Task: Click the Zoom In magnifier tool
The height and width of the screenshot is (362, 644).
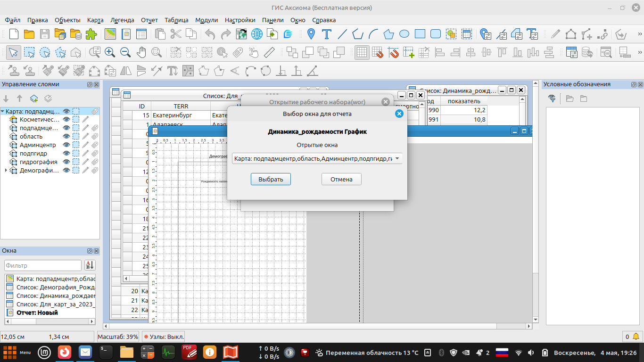Action: (110, 52)
